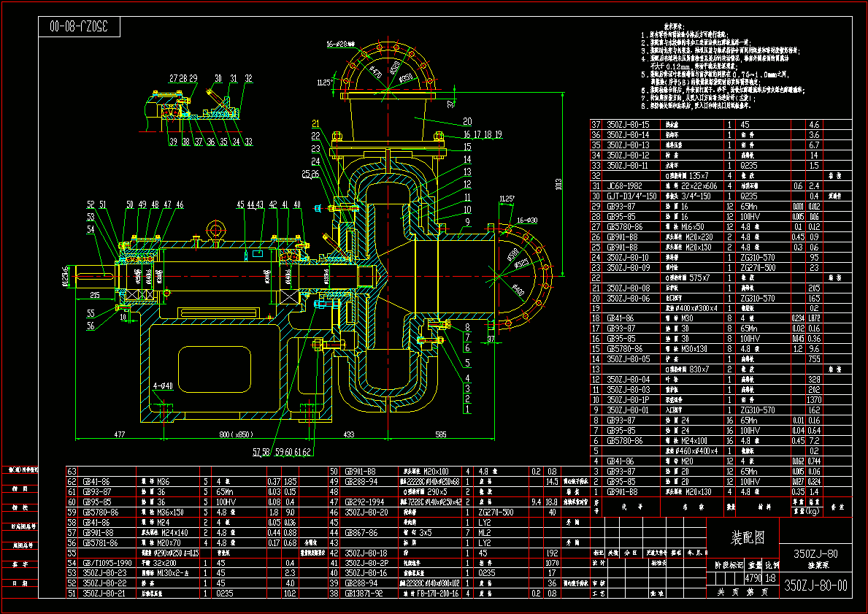Click the mirrored 350ZJ-80-00 label box
Image resolution: width=868 pixels, height=614 pixels.
(x=79, y=26)
